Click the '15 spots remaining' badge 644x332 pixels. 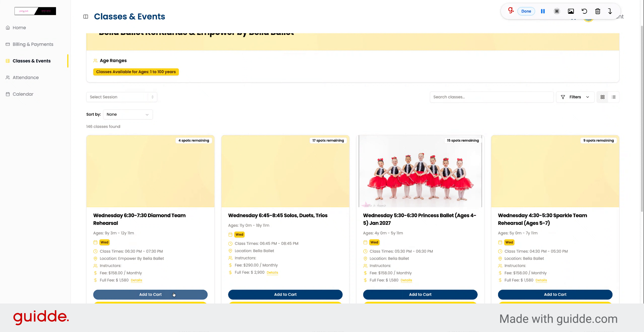pyautogui.click(x=463, y=141)
